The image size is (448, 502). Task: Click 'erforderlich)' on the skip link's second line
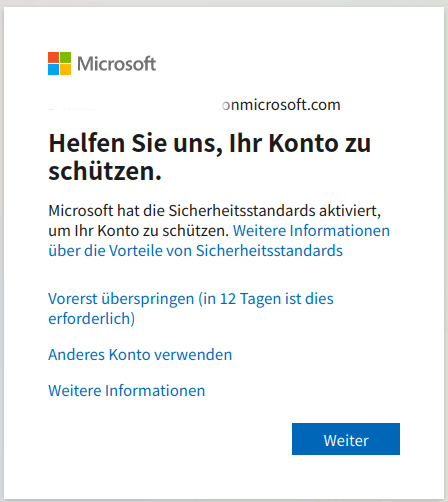pos(92,319)
